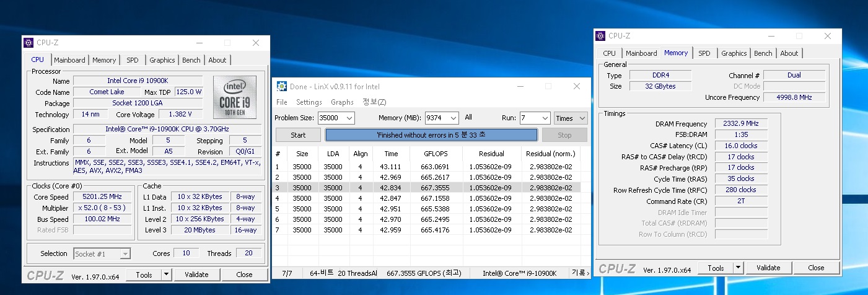Expand the Memory (MiB) dropdown in LinX

point(454,118)
